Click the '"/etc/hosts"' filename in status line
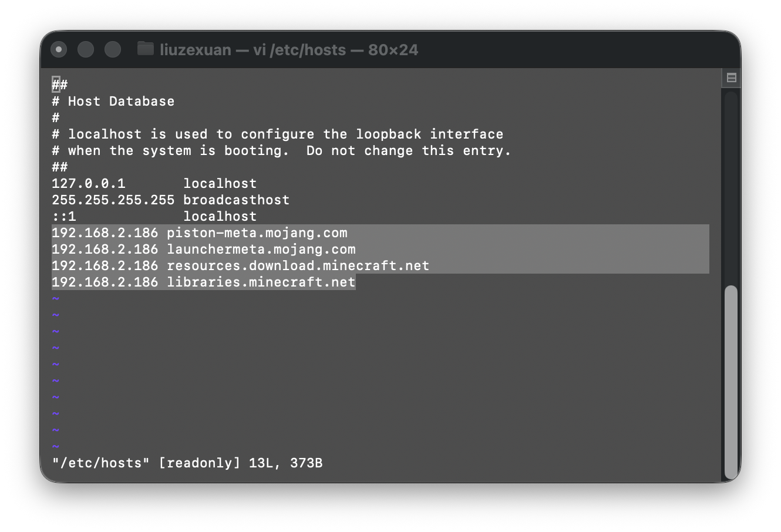The image size is (781, 532). coord(101,463)
